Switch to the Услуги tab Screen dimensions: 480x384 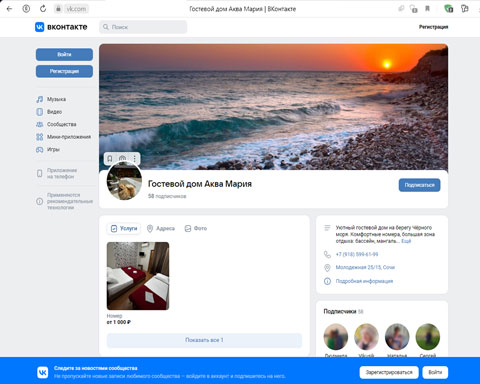(124, 228)
